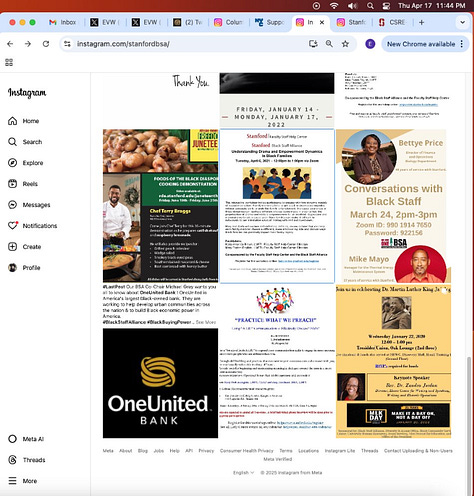Open Reels from the sidebar
This screenshot has height=496, width=474.
click(x=23, y=184)
